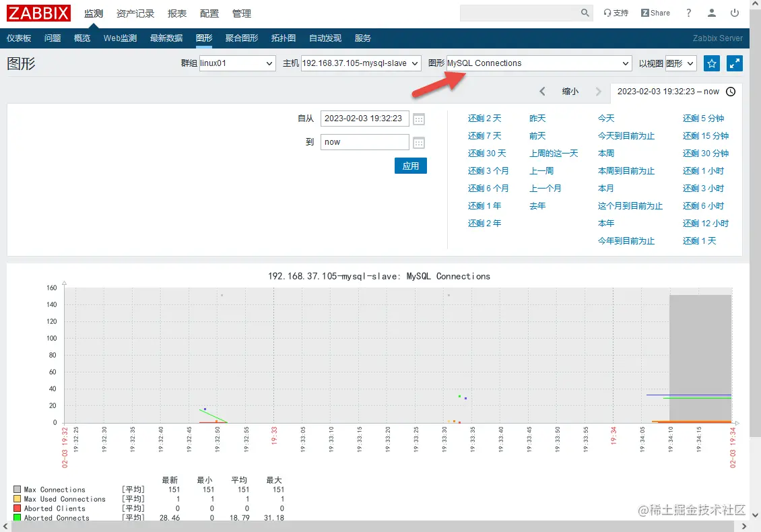Toggle fullscreen expand icon
Screen dimensions: 761x532
pyautogui.click(x=734, y=63)
